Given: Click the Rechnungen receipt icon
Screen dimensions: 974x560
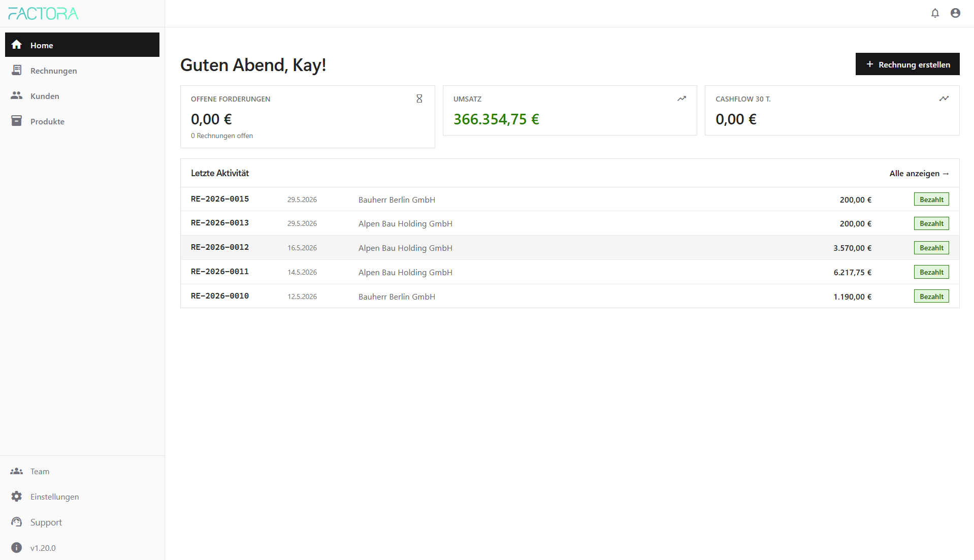Looking at the screenshot, I should [x=17, y=70].
